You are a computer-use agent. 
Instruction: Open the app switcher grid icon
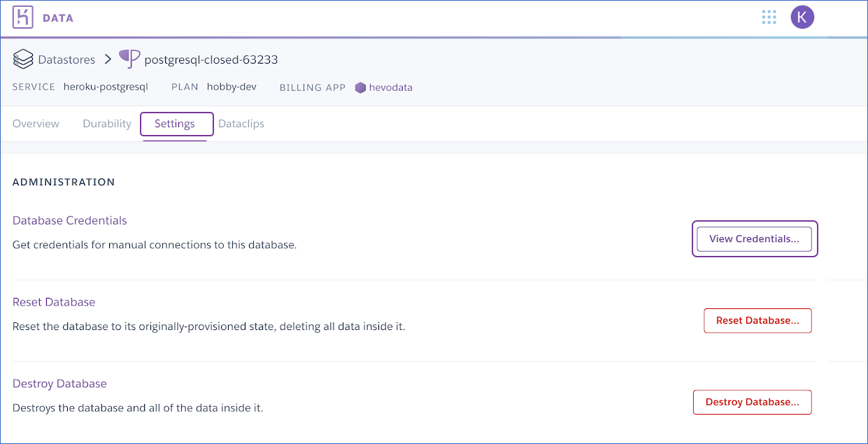(x=769, y=17)
